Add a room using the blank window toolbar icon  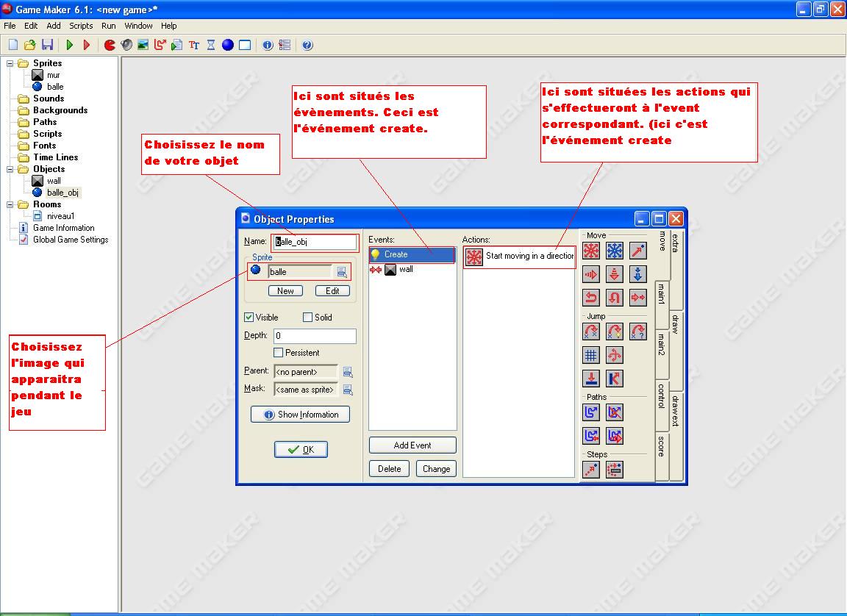[245, 46]
